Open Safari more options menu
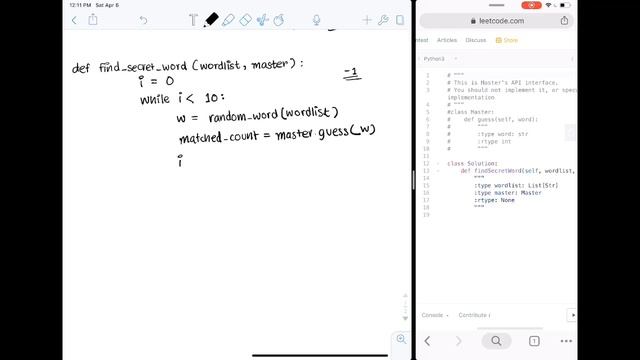Viewport: 640px width, 360px height. [x=566, y=341]
